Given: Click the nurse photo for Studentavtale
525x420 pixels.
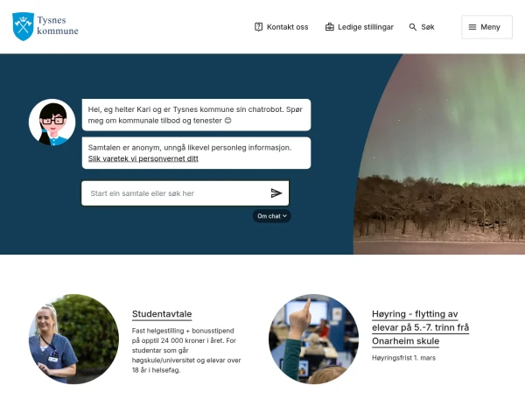Looking at the screenshot, I should (73, 339).
